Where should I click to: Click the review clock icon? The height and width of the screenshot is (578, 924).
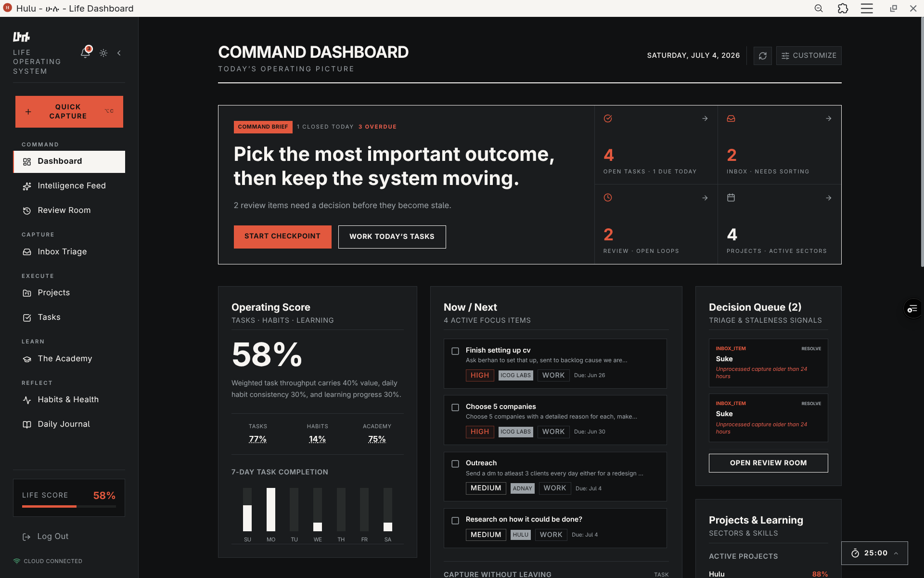point(608,197)
